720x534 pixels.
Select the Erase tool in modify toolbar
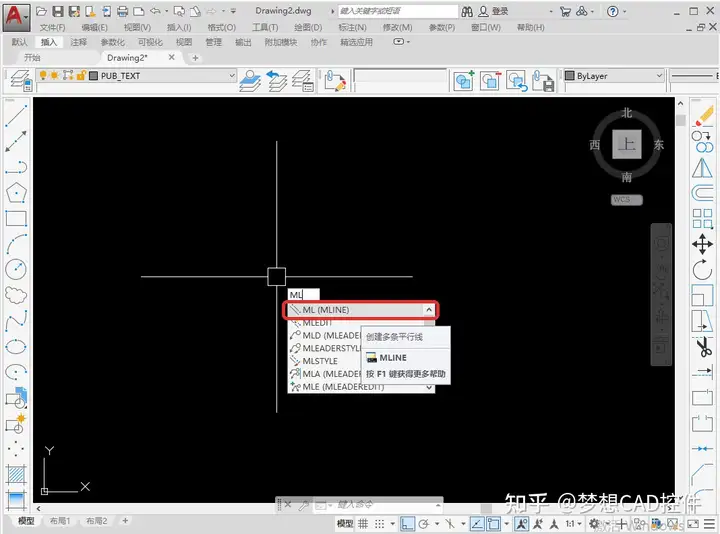[x=703, y=115]
